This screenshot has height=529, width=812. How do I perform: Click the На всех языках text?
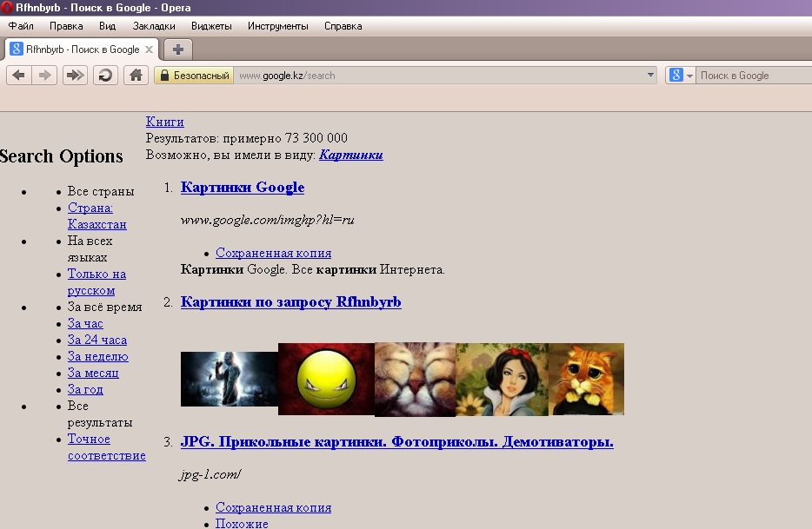click(x=90, y=249)
